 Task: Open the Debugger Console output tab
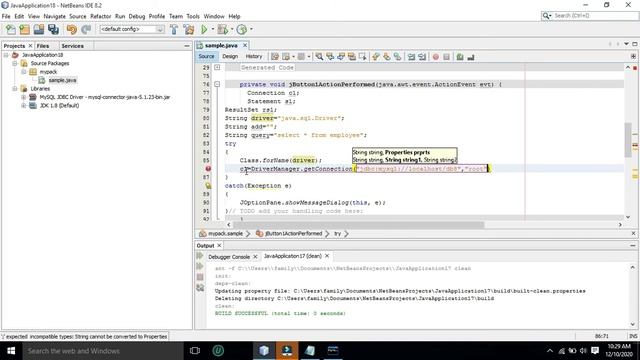click(229, 257)
